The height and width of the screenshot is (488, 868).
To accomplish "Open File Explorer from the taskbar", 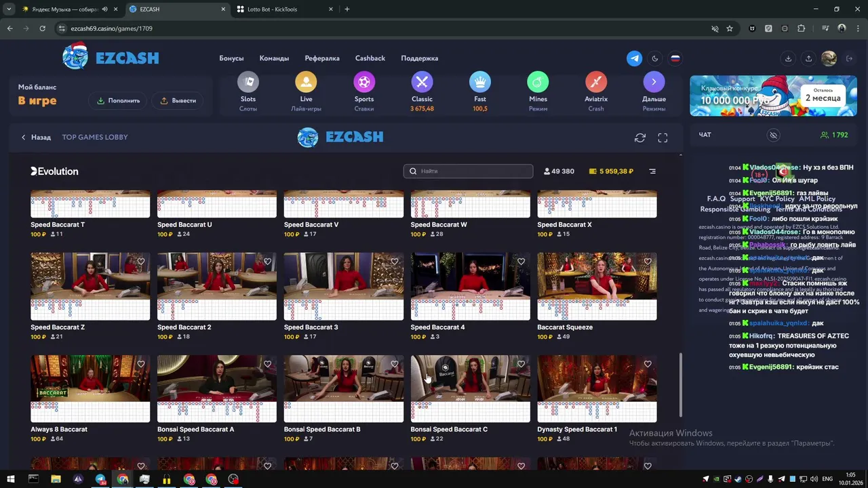I will (56, 479).
